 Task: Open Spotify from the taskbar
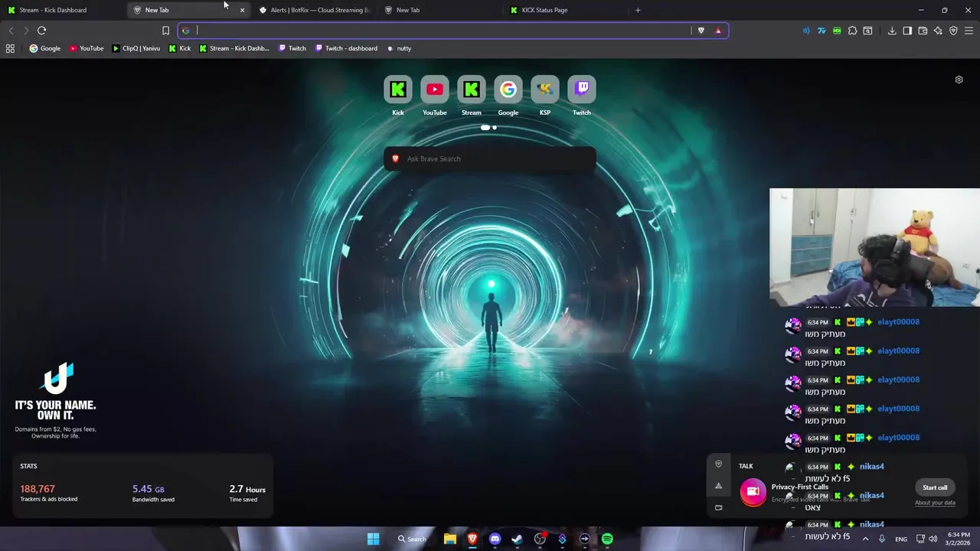click(x=607, y=539)
